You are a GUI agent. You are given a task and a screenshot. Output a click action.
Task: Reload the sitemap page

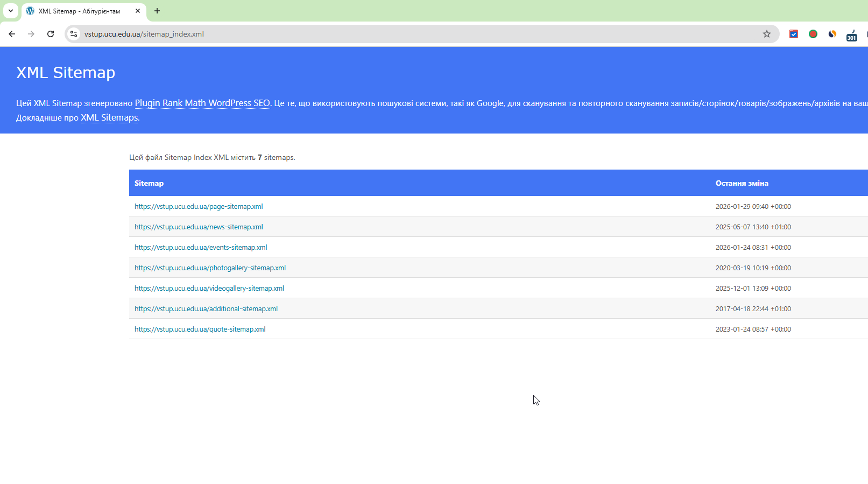click(x=51, y=34)
